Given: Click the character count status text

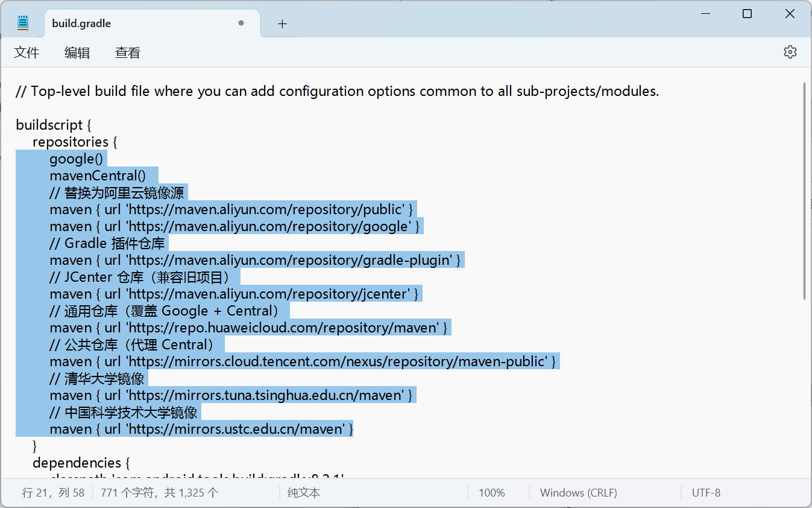Looking at the screenshot, I should coord(160,493).
